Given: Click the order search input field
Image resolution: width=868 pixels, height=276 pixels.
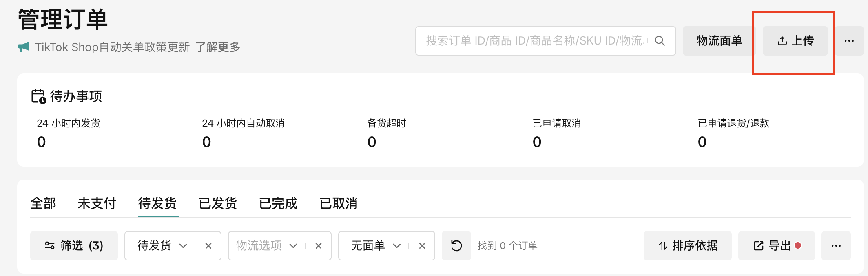Looking at the screenshot, I should [534, 41].
